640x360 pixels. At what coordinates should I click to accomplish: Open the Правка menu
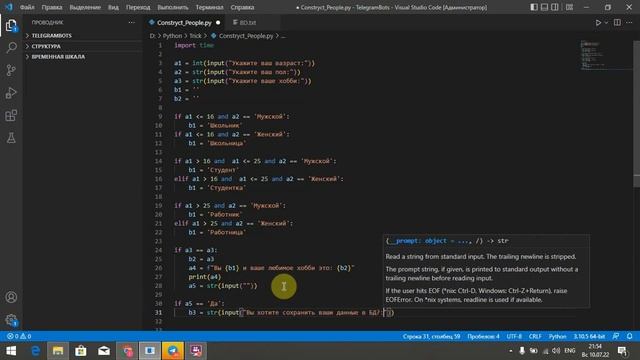[52, 7]
